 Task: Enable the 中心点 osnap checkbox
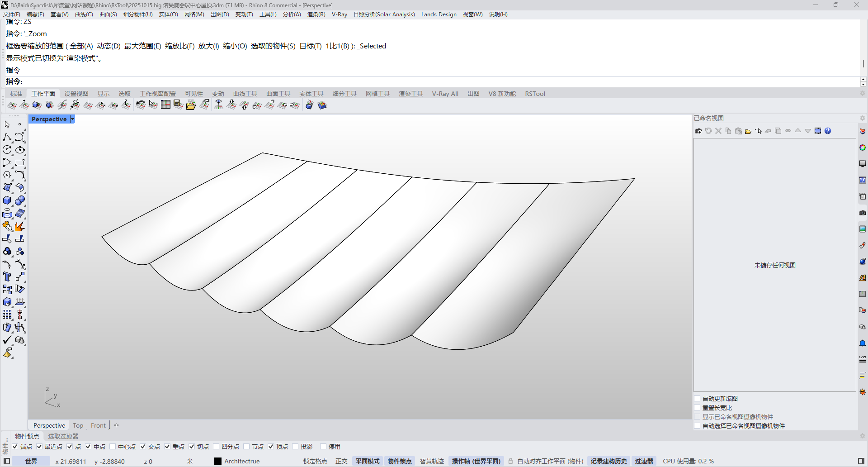click(113, 447)
